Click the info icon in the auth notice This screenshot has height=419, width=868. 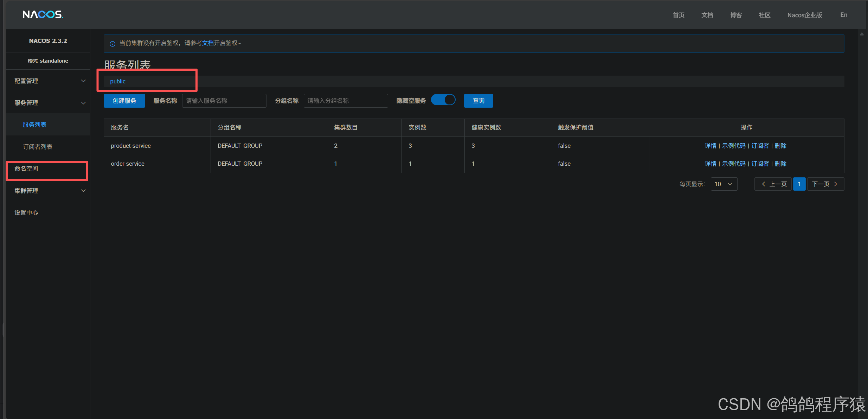click(112, 44)
